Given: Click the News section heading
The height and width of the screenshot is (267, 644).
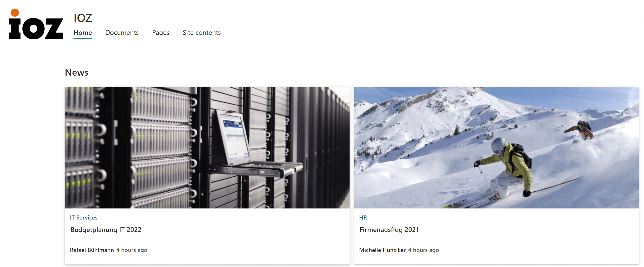Looking at the screenshot, I should 77,73.
